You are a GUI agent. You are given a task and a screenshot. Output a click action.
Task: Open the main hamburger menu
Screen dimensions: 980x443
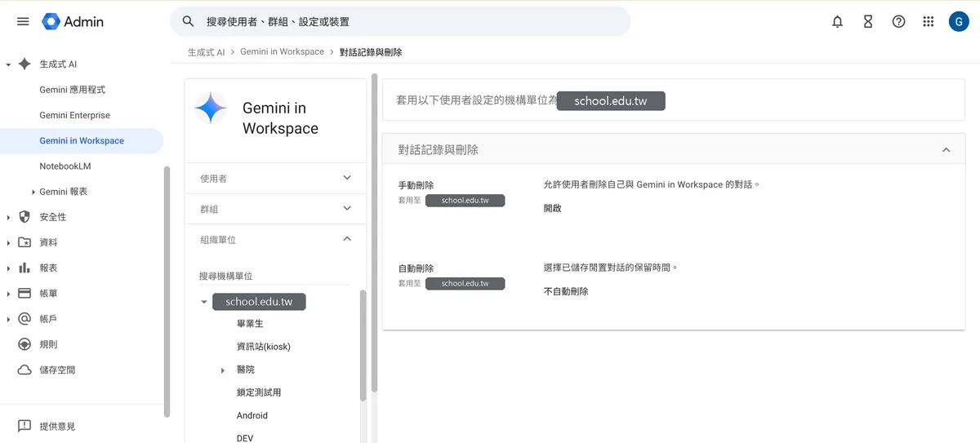tap(23, 22)
